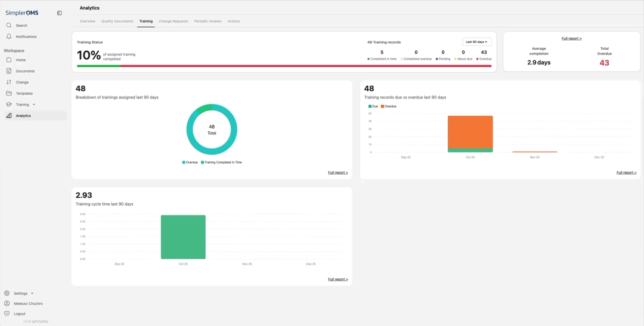Switch to Change Requests tab

pos(173,21)
